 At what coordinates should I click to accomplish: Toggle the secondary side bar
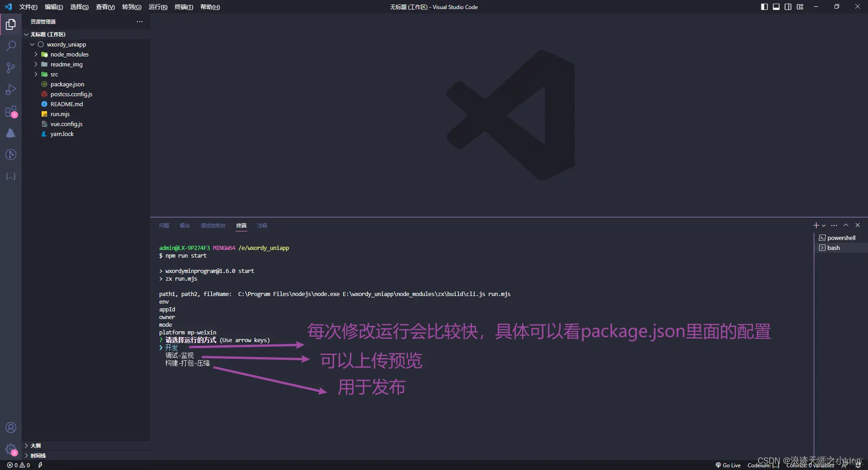click(788, 7)
